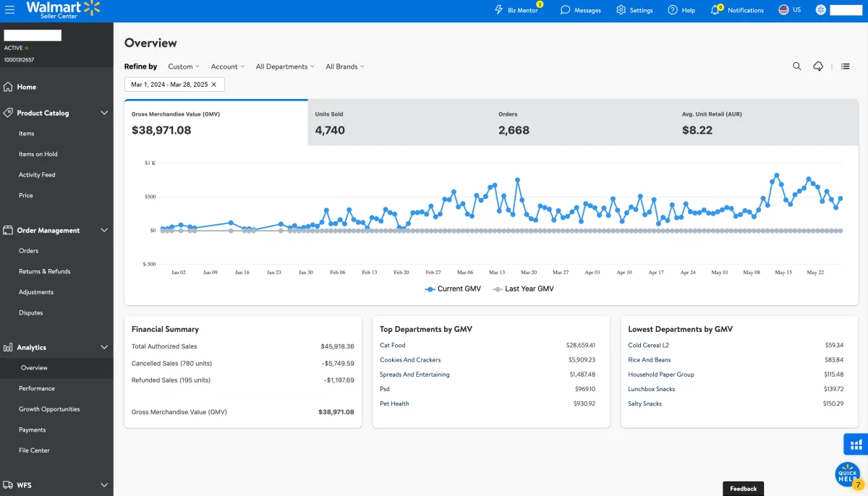
Task: Click the cloud download icon
Action: point(818,66)
